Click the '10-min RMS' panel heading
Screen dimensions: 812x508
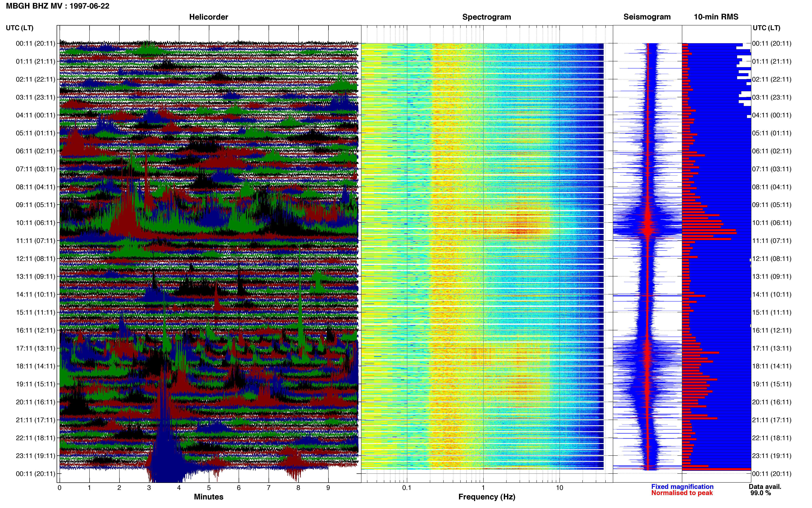click(x=716, y=17)
